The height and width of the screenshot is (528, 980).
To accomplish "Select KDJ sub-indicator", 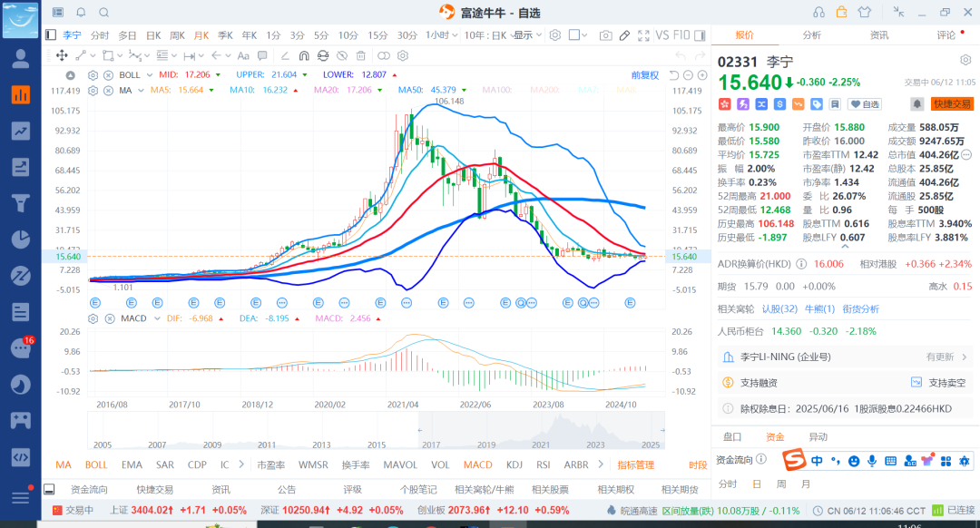I will pyautogui.click(x=514, y=464).
